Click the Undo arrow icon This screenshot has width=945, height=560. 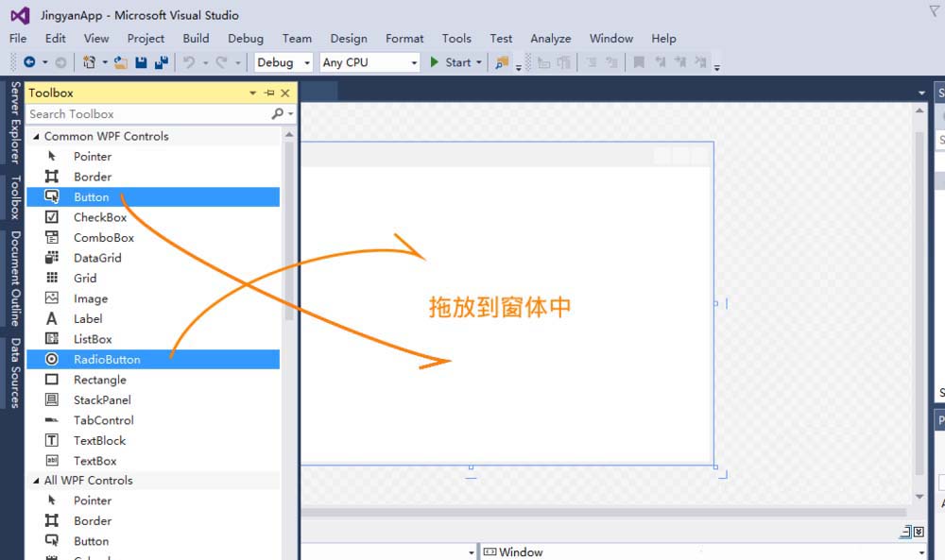pyautogui.click(x=189, y=62)
